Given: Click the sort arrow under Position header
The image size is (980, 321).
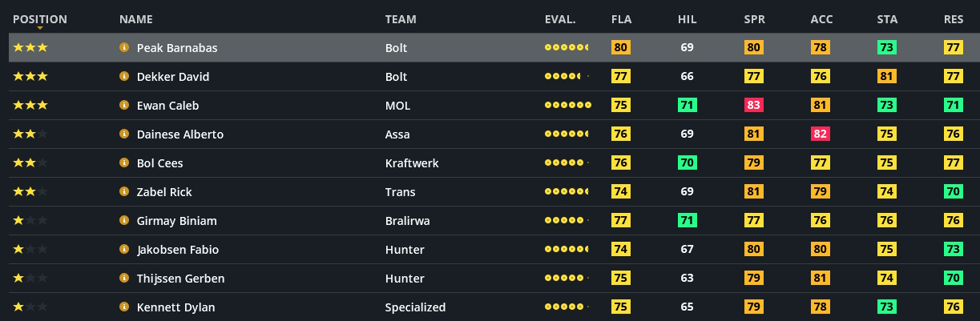Looking at the screenshot, I should [39, 28].
